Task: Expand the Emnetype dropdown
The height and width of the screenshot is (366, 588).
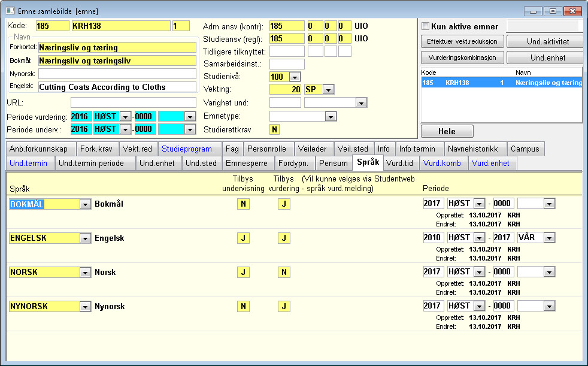Action: [x=331, y=117]
